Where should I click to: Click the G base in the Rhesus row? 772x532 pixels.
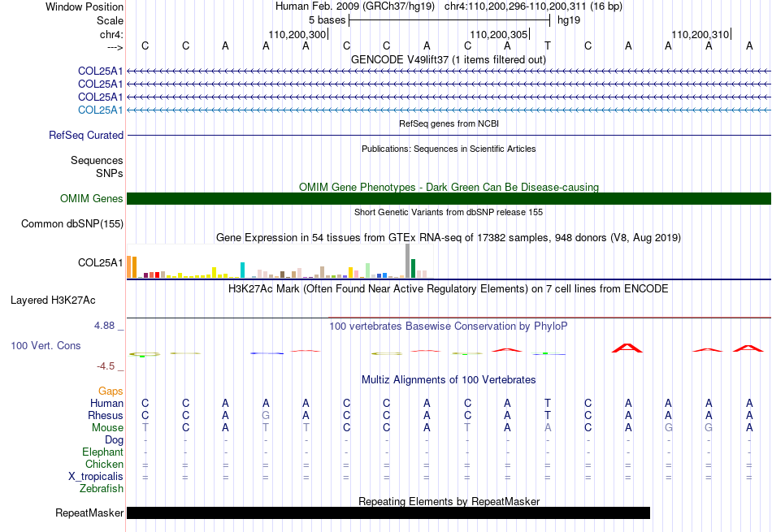pyautogui.click(x=266, y=415)
